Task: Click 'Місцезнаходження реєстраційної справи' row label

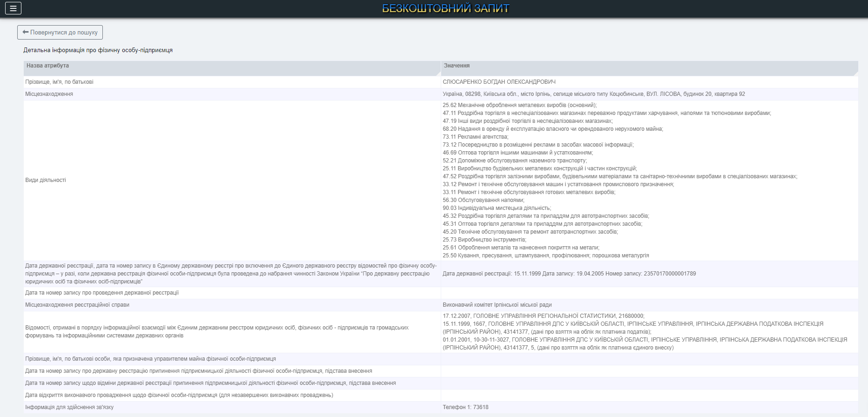Action: coord(77,305)
